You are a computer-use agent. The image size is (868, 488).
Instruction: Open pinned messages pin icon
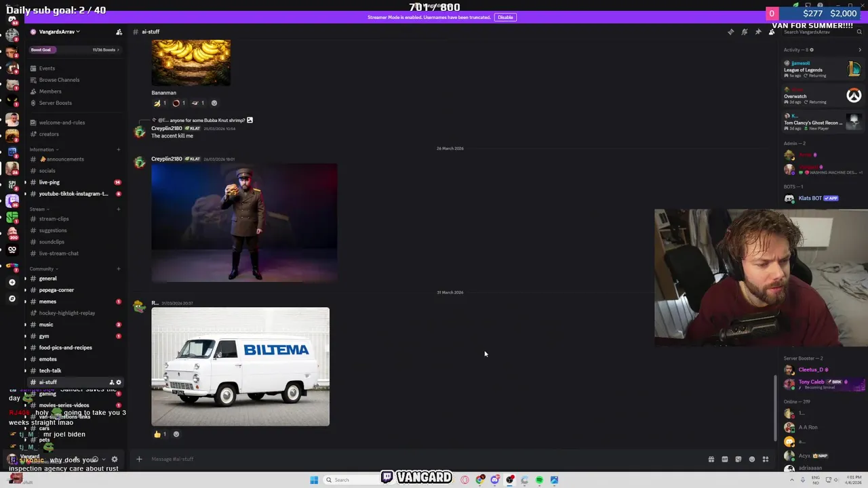[x=757, y=32]
